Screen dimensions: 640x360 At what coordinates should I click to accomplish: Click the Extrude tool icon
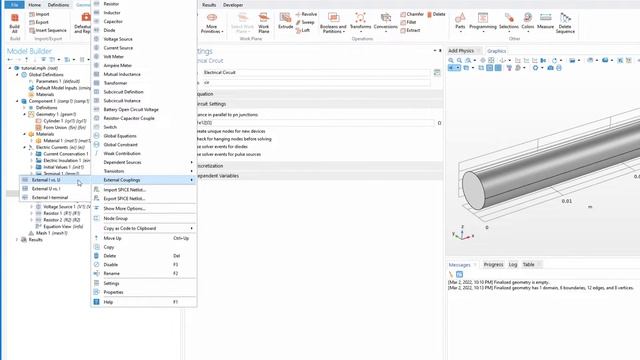coord(285,21)
